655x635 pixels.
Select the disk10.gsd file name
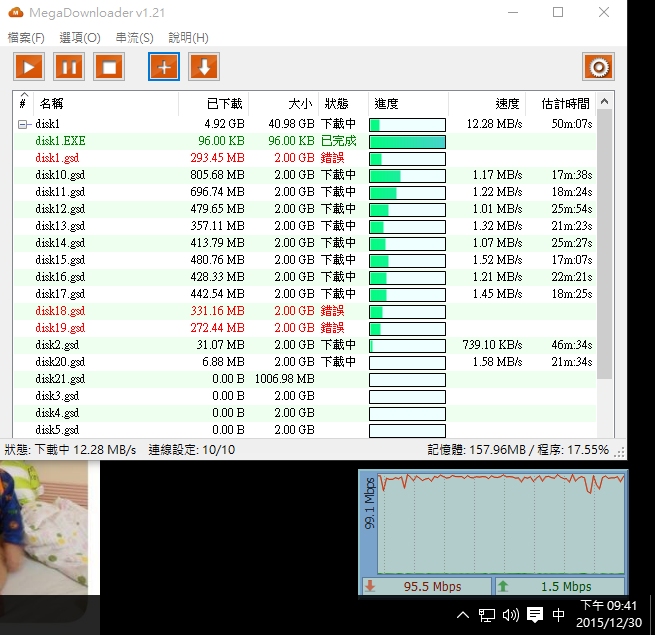tap(60, 175)
